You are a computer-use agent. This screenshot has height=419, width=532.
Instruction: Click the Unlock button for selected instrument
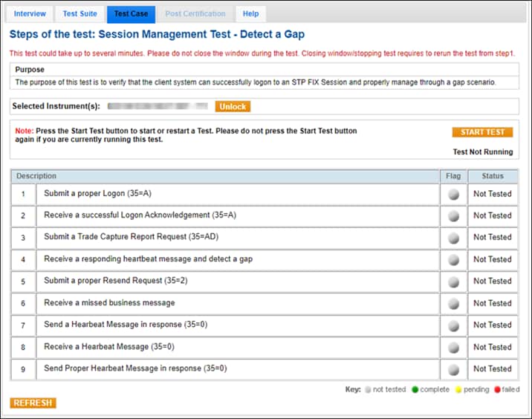[233, 106]
